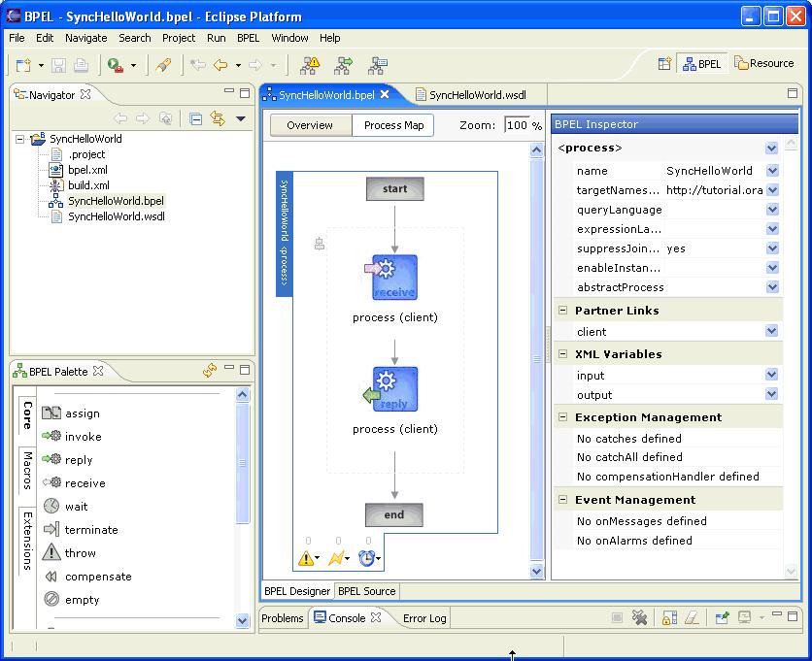The height and width of the screenshot is (661, 812).
Task: Collapse the Event Management section
Action: click(563, 500)
